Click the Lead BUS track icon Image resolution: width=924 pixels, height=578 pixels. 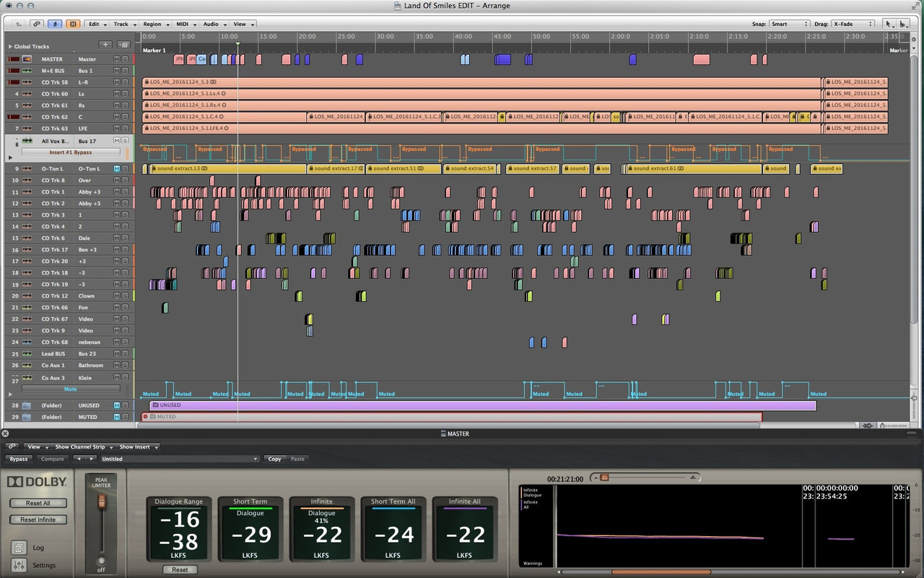tap(27, 354)
